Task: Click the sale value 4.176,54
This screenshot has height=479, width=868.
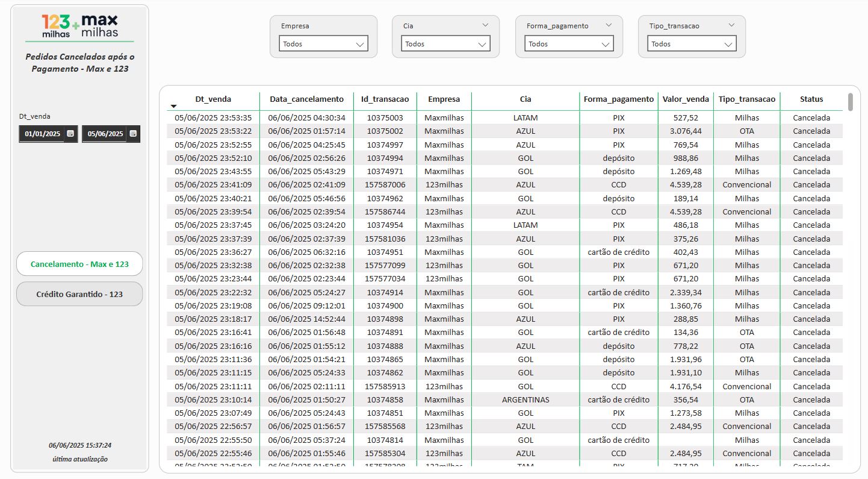Action: tap(686, 386)
